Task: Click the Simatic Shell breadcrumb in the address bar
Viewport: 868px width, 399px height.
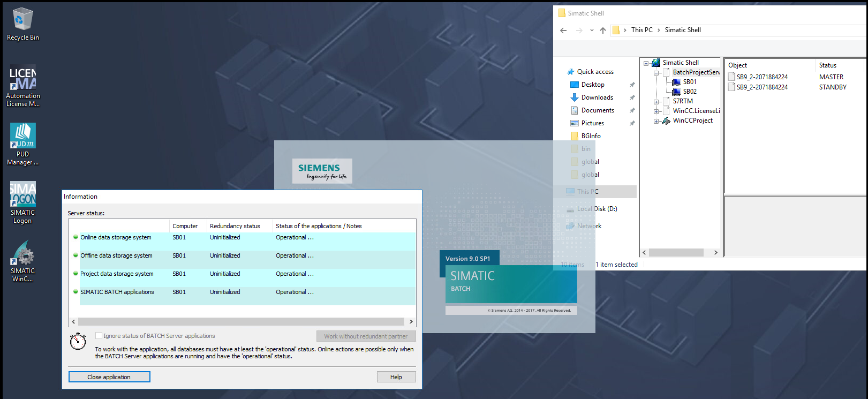Action: (x=683, y=30)
